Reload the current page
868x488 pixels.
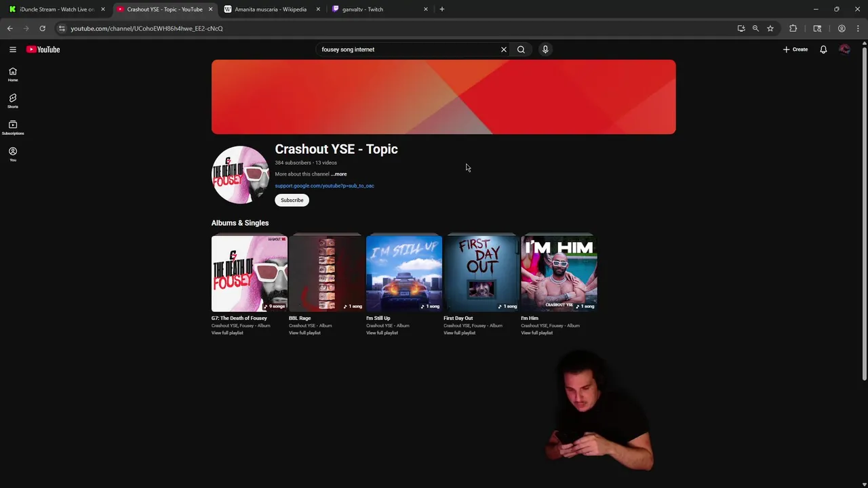42,28
